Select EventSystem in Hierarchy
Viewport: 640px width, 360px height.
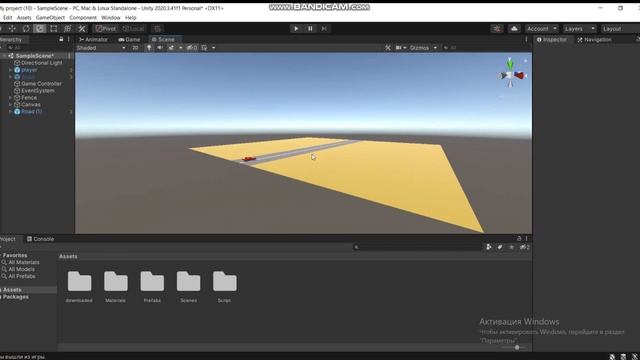[x=38, y=91]
